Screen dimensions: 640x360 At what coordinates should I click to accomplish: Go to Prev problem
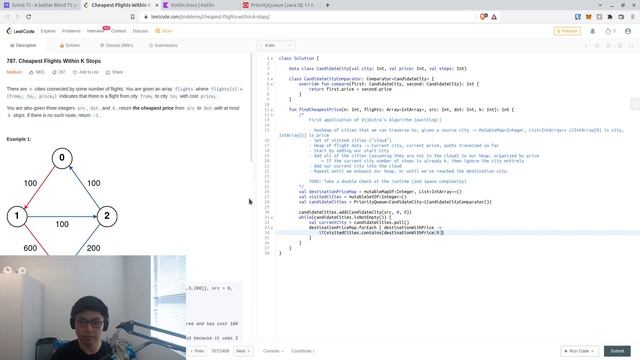(197, 351)
